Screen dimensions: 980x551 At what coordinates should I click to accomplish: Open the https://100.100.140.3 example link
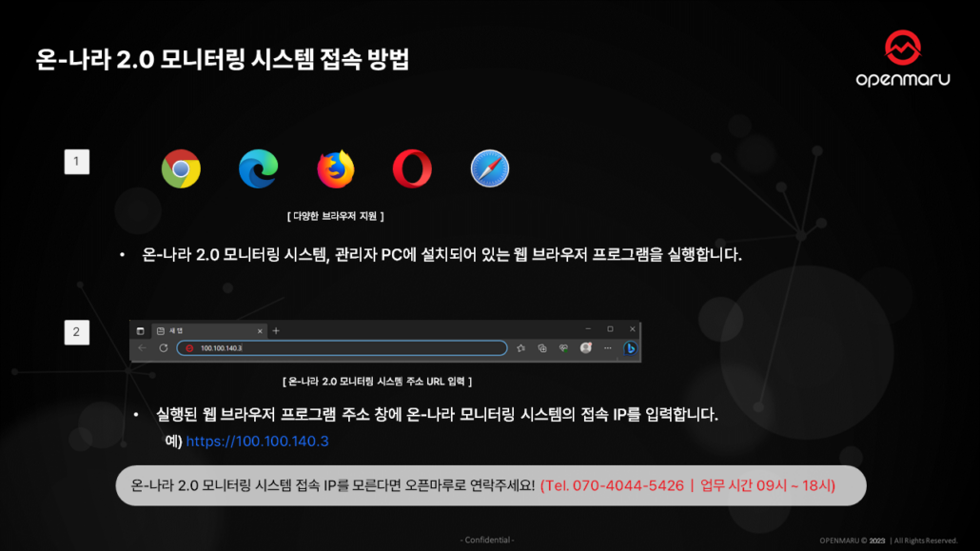click(257, 442)
